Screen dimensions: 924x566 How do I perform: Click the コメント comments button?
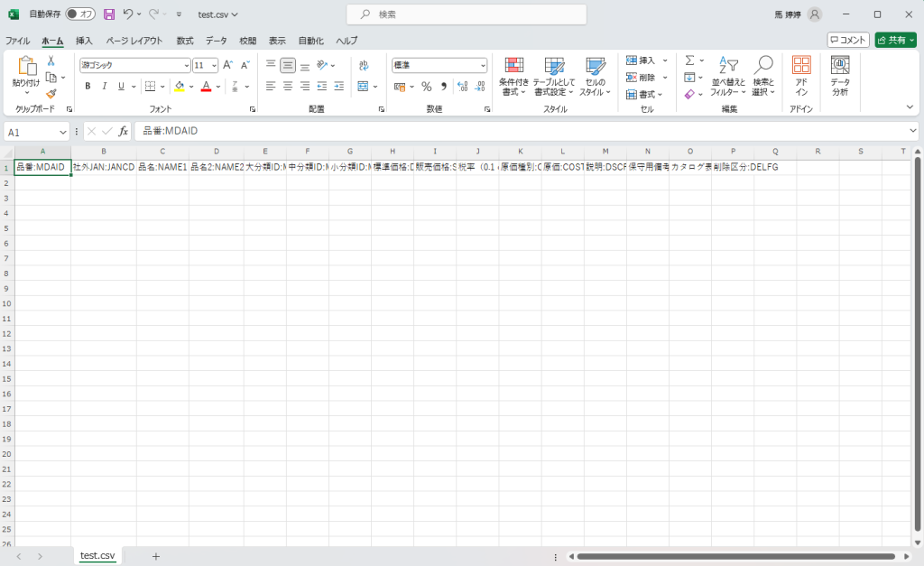pos(848,40)
